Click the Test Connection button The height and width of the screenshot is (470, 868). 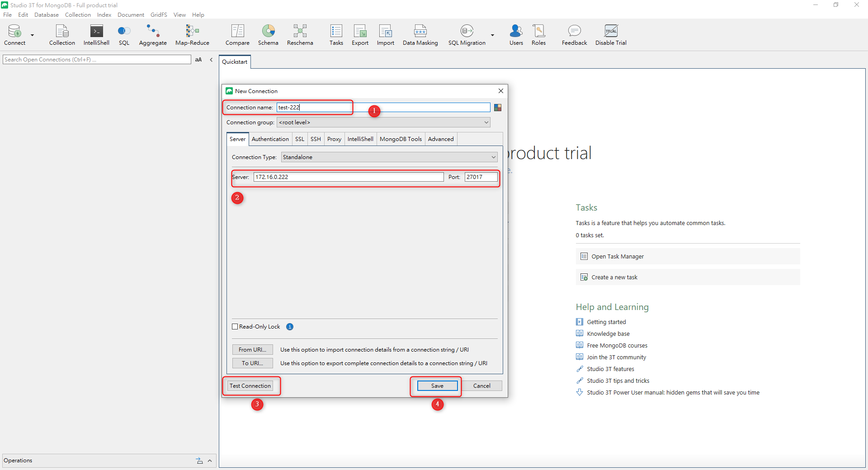point(250,386)
